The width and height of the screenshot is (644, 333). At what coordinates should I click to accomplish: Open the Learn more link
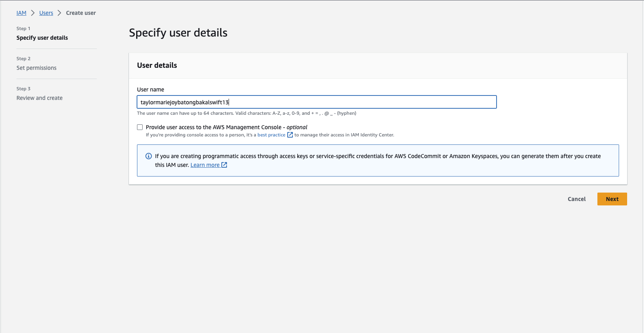pyautogui.click(x=205, y=165)
